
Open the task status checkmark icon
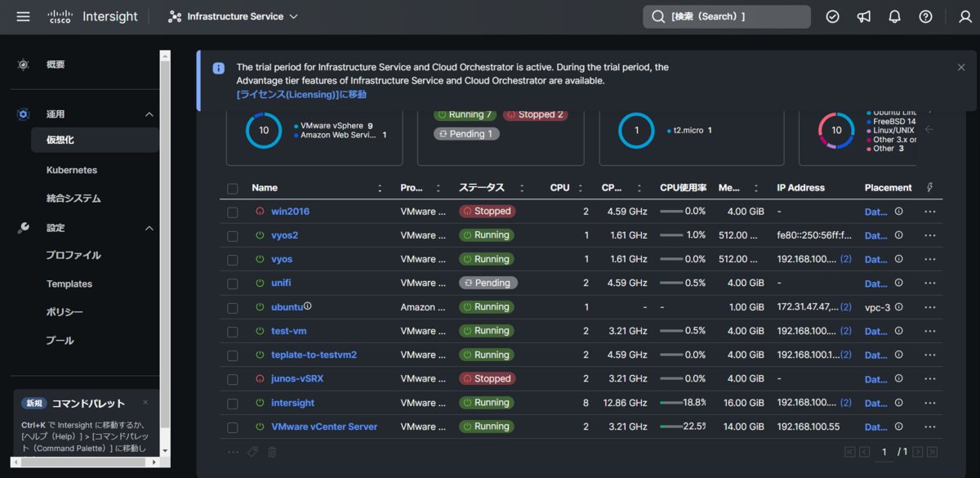tap(832, 16)
